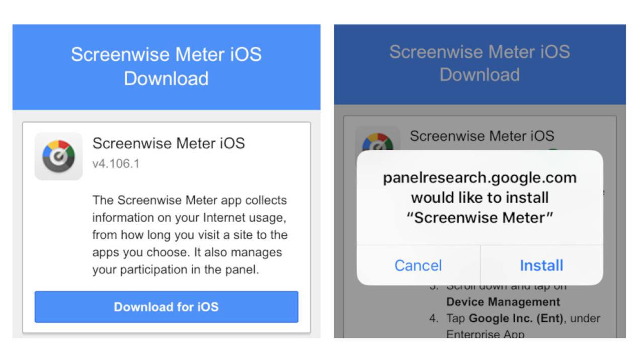
Task: Tap the words would like to install in the dialog
Action: point(480,198)
